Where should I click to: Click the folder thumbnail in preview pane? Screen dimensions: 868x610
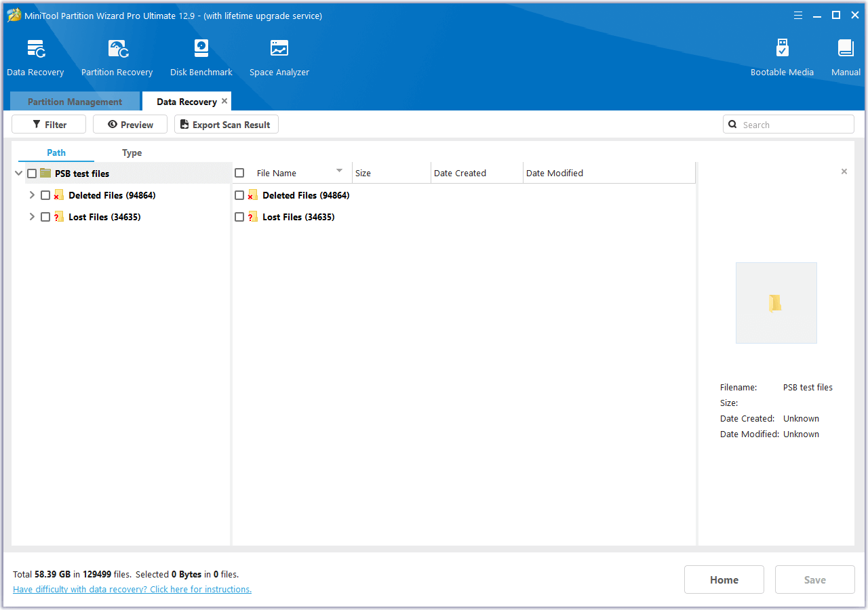(x=776, y=303)
